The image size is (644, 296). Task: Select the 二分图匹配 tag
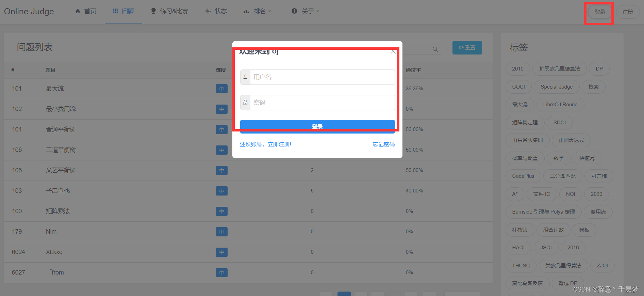pyautogui.click(x=563, y=176)
